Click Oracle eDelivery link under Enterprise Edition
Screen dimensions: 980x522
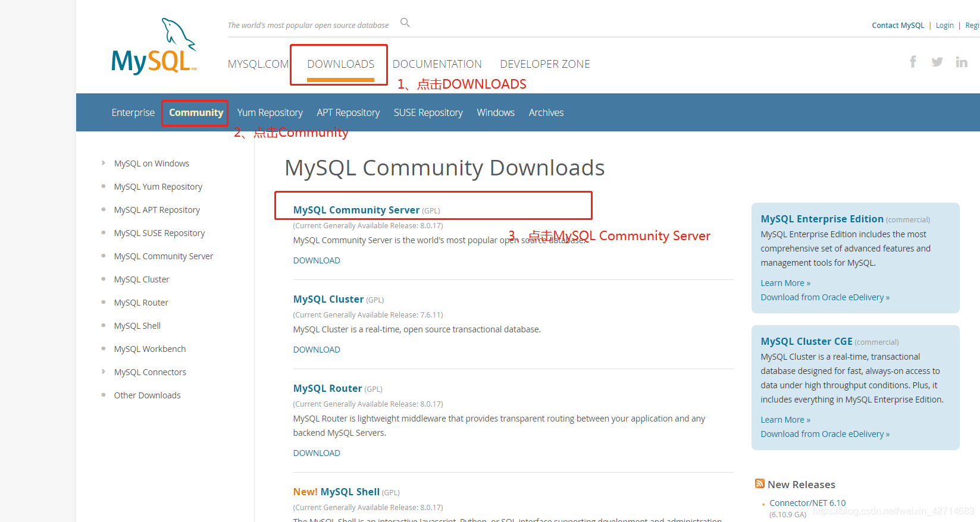[x=825, y=297]
